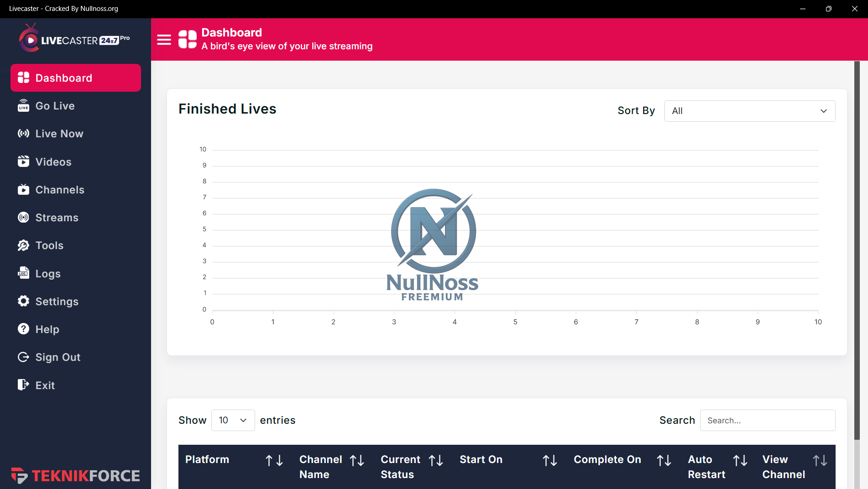Exit the Livecaster application

[x=45, y=385]
